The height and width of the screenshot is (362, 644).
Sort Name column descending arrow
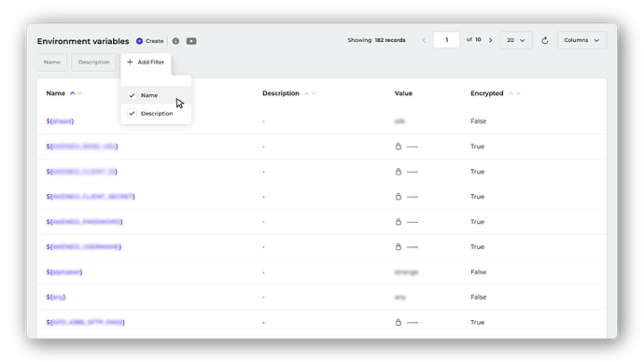pos(80,93)
